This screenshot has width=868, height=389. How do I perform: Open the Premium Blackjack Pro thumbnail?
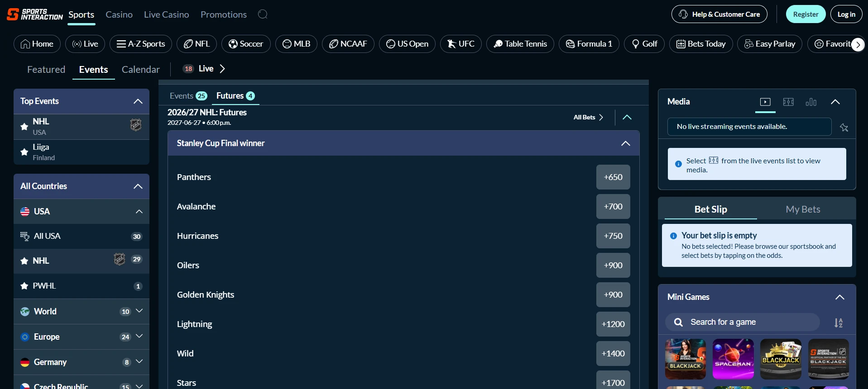781,359
